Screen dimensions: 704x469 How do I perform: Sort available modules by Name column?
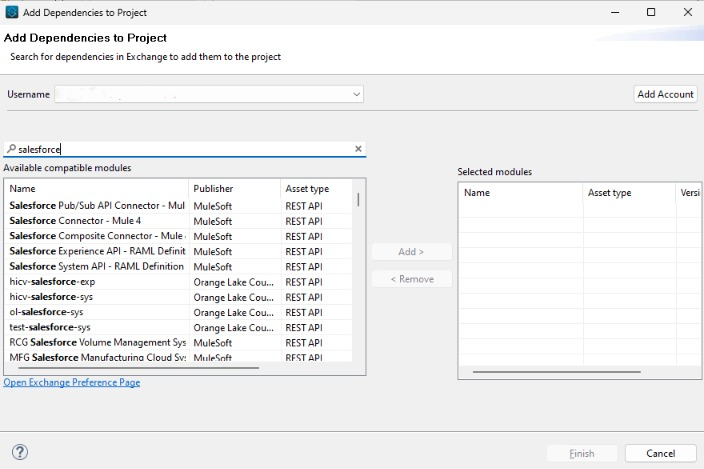(x=96, y=188)
